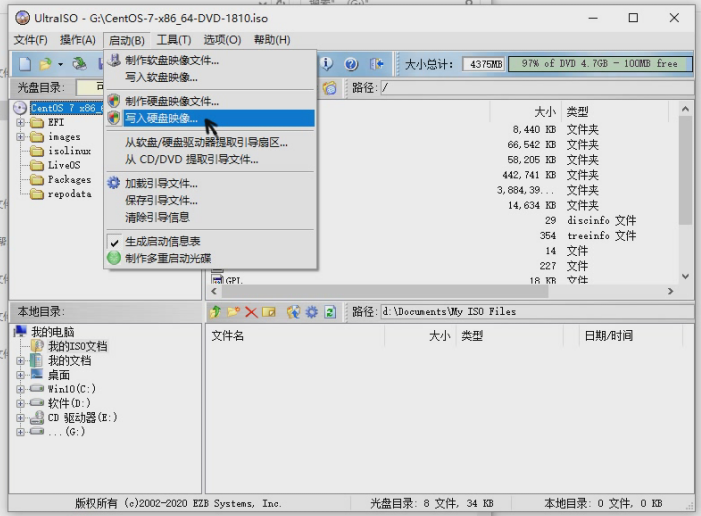Click the CD 驱动器(E:) drive icon

(37, 418)
